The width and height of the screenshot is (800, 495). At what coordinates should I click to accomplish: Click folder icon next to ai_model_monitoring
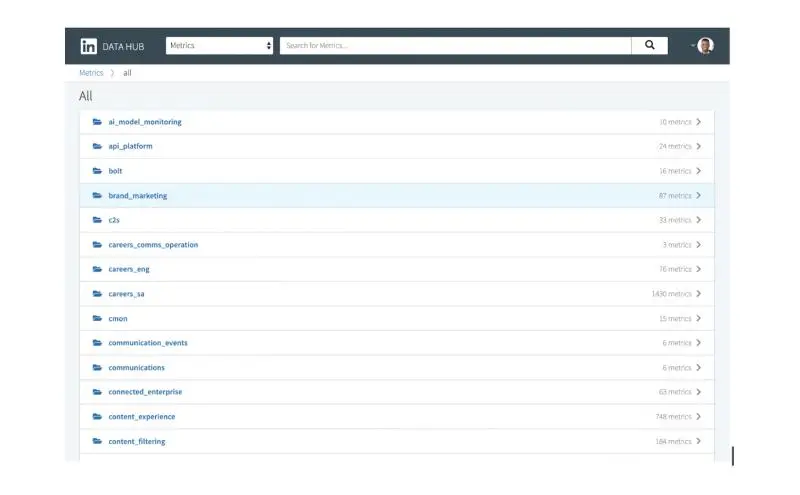tap(97, 122)
